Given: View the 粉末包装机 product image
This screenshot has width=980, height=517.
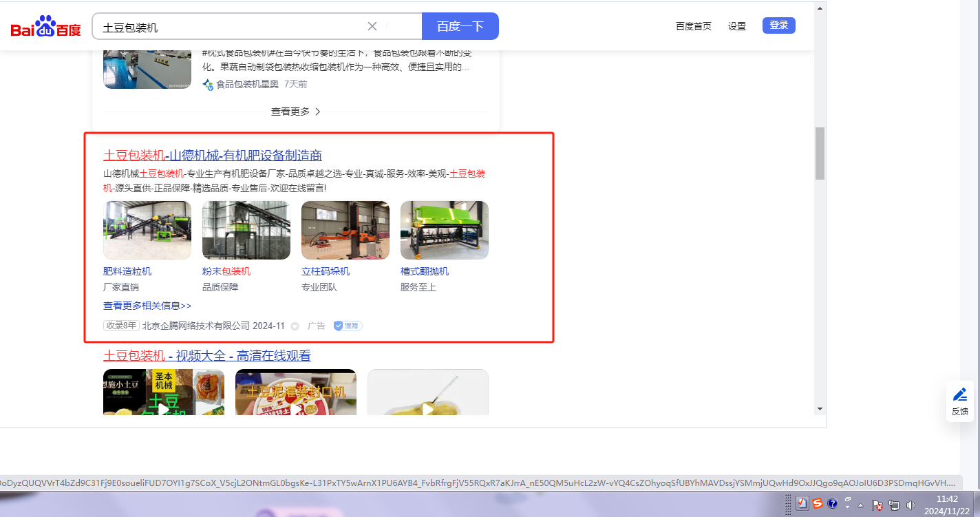Looking at the screenshot, I should tap(246, 230).
